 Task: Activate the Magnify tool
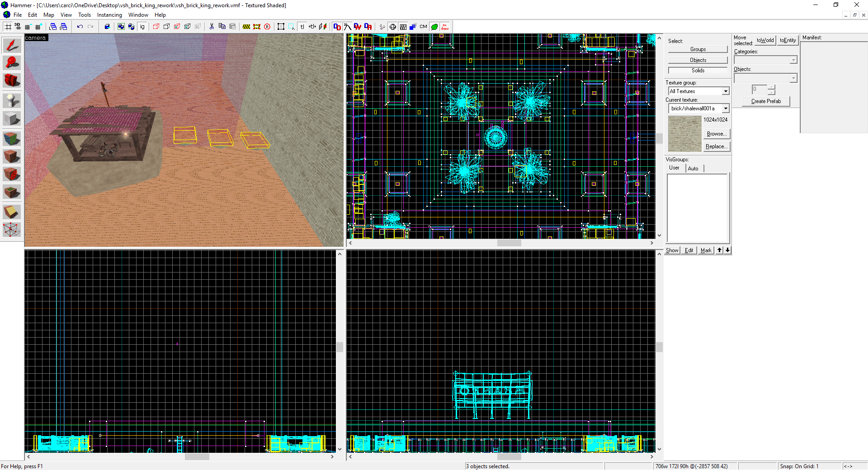point(12,63)
